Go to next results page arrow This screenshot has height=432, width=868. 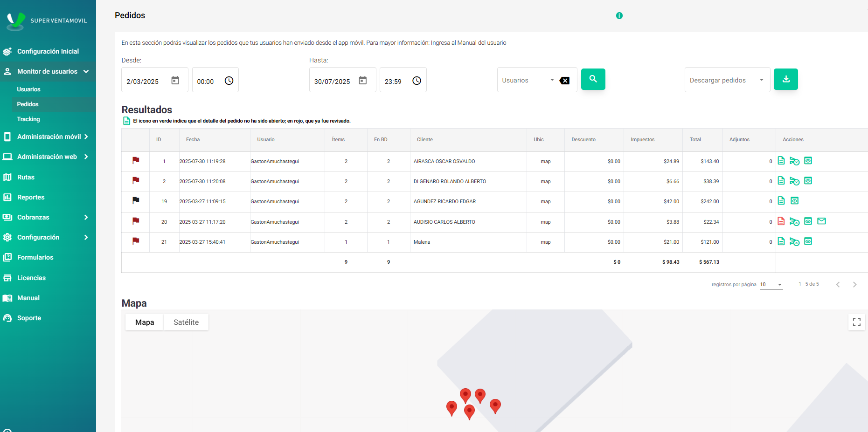pos(854,284)
